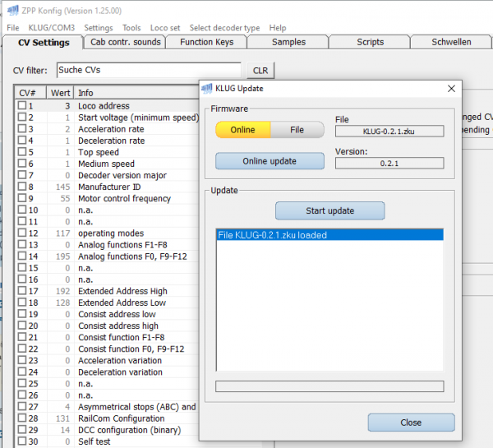
Task: Switch to the Function Keys tab
Action: pyautogui.click(x=206, y=42)
